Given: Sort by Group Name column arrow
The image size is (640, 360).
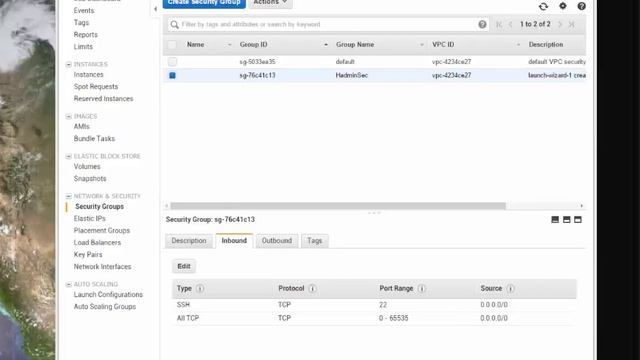Looking at the screenshot, I should point(422,45).
